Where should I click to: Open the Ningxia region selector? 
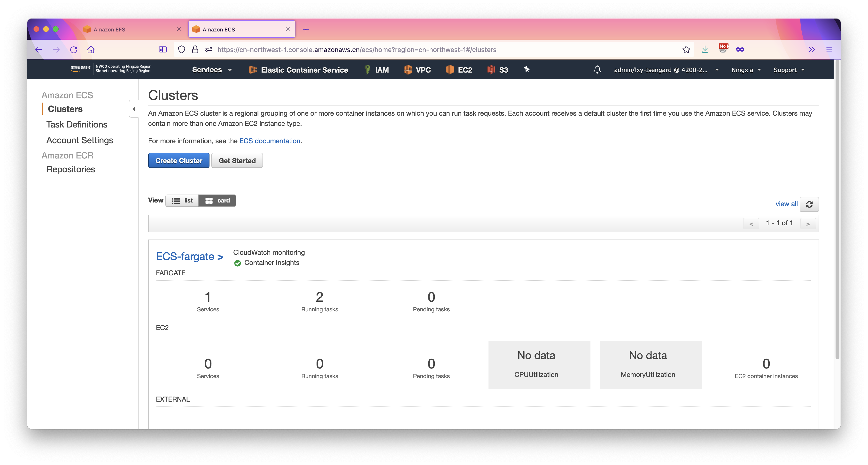(746, 70)
